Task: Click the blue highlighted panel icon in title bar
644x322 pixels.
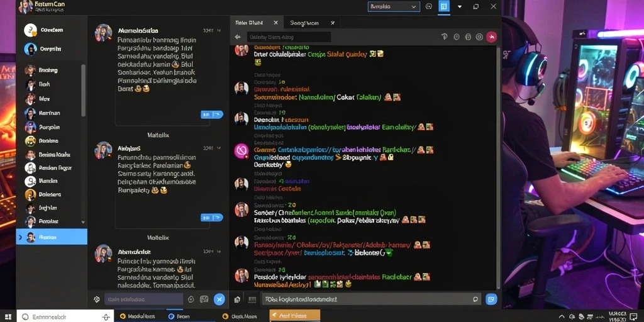Action: tap(443, 6)
